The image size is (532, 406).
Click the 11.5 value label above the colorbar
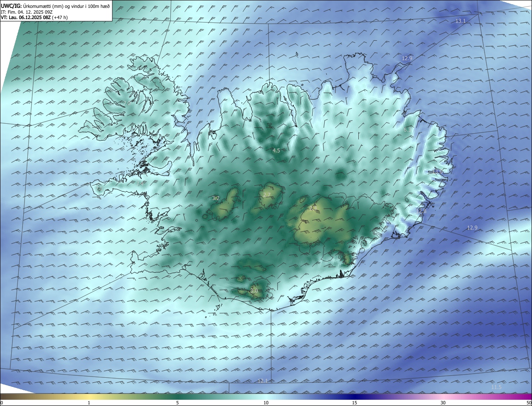496,387
